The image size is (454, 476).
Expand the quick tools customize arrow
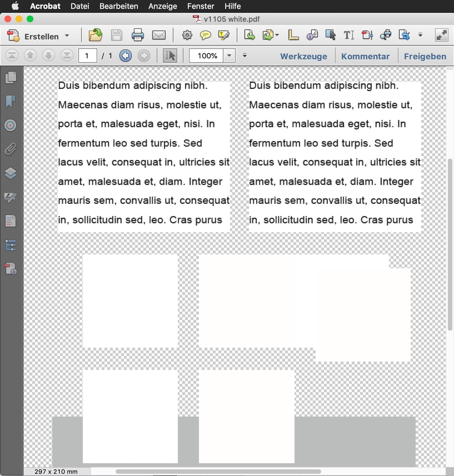420,35
